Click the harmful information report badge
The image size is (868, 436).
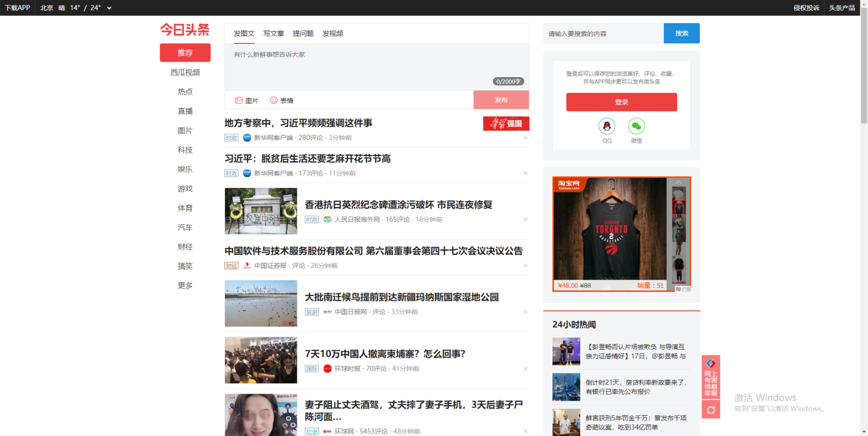click(x=710, y=377)
